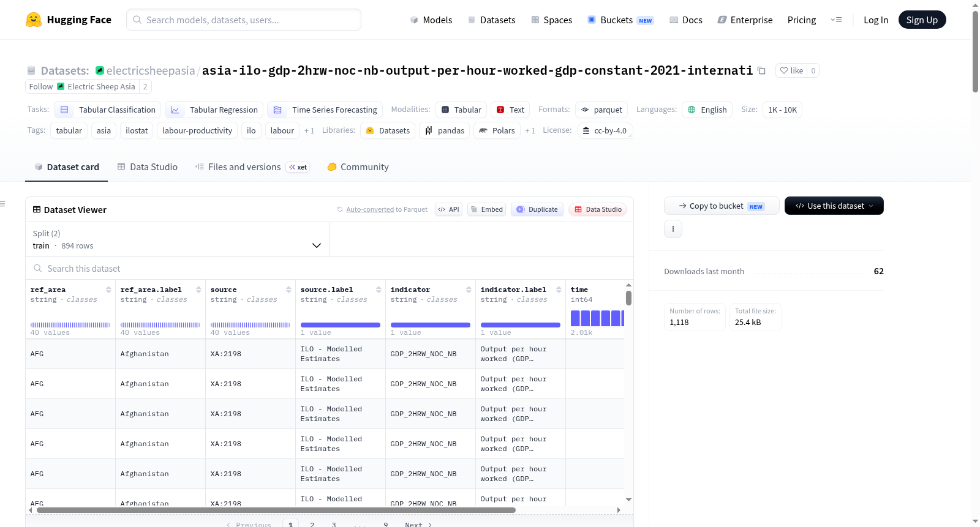
Task: Click the page vertical scrollbar thumb
Action: pos(975,51)
